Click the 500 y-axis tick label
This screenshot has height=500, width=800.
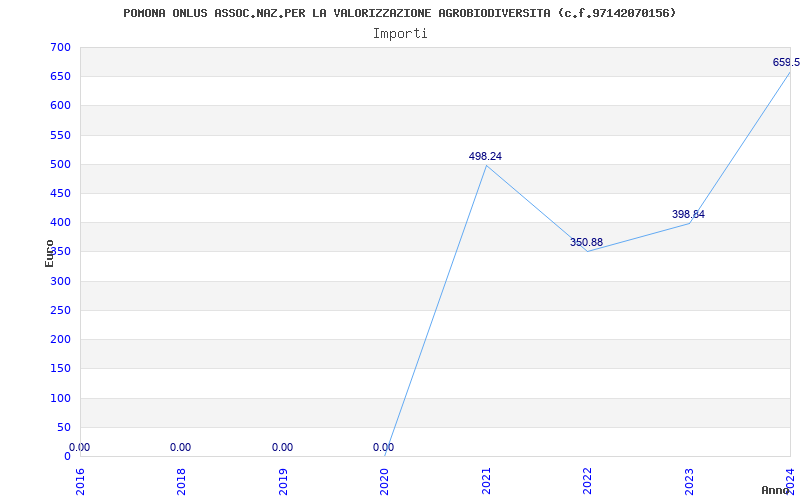61,164
